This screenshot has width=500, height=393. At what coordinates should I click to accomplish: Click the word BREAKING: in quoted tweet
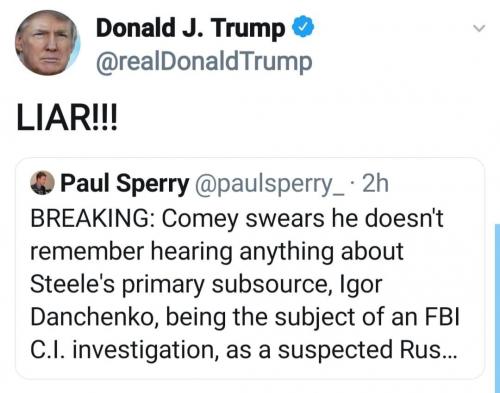pyautogui.click(x=93, y=218)
